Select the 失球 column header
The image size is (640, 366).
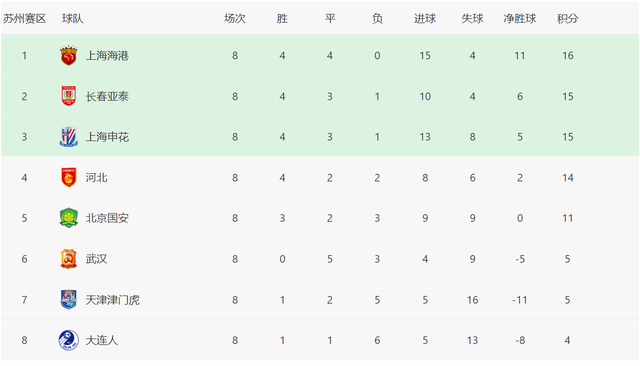(x=472, y=18)
